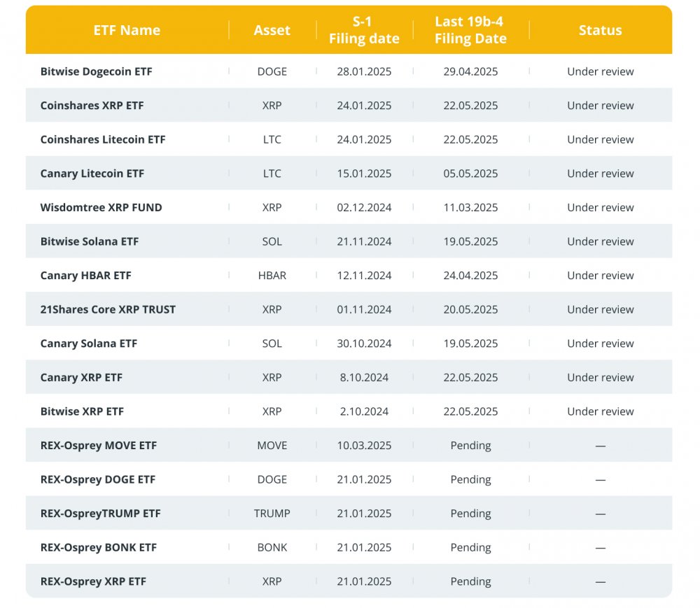Select the S-1 date "8.10.2024"
This screenshot has height=608, width=700.
pos(364,377)
